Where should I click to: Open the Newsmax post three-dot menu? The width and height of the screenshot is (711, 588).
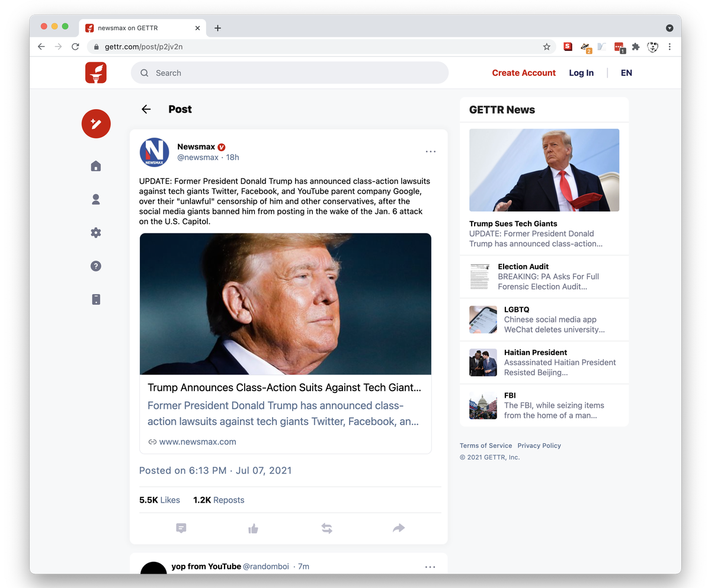coord(431,152)
